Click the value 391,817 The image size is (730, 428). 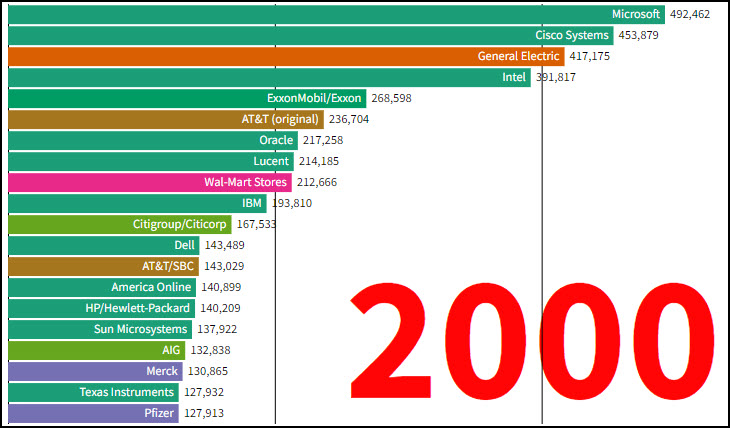tap(555, 77)
